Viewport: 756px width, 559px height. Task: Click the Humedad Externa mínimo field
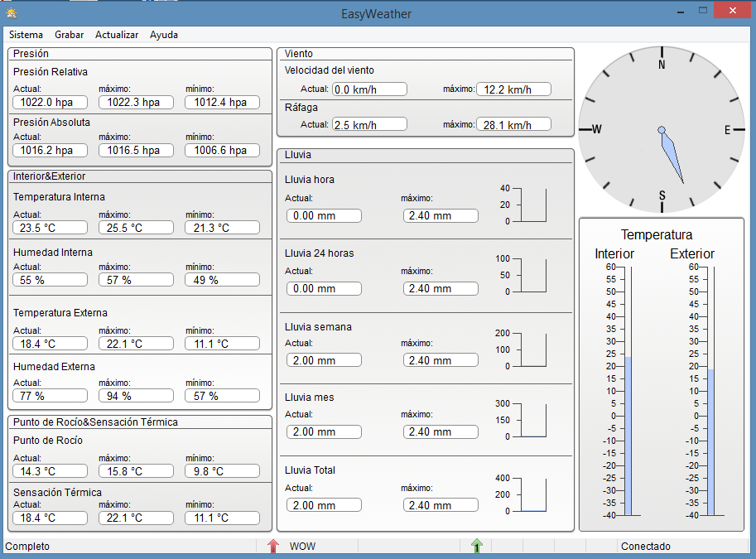click(x=222, y=396)
